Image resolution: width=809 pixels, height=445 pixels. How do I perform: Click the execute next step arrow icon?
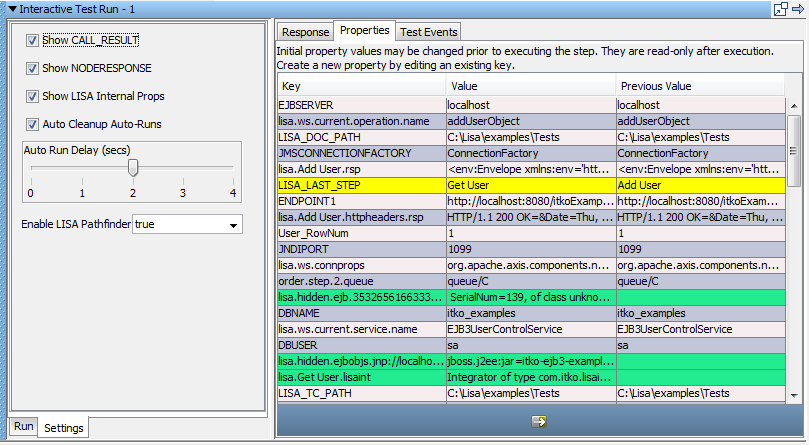tap(539, 421)
